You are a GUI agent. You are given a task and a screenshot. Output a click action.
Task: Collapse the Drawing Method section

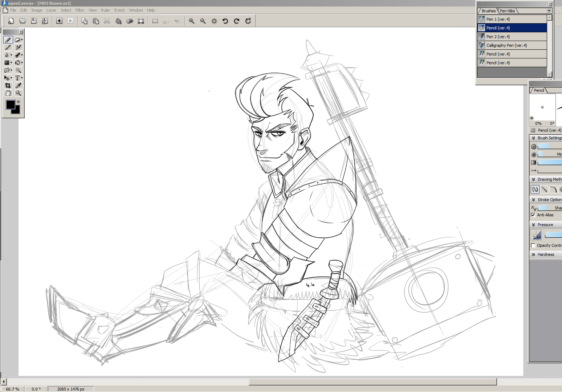point(533,179)
